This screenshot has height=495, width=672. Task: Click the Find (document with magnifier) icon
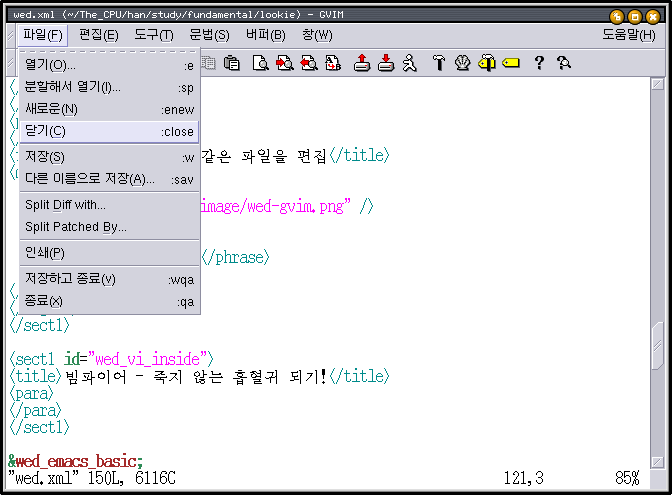pos(260,63)
